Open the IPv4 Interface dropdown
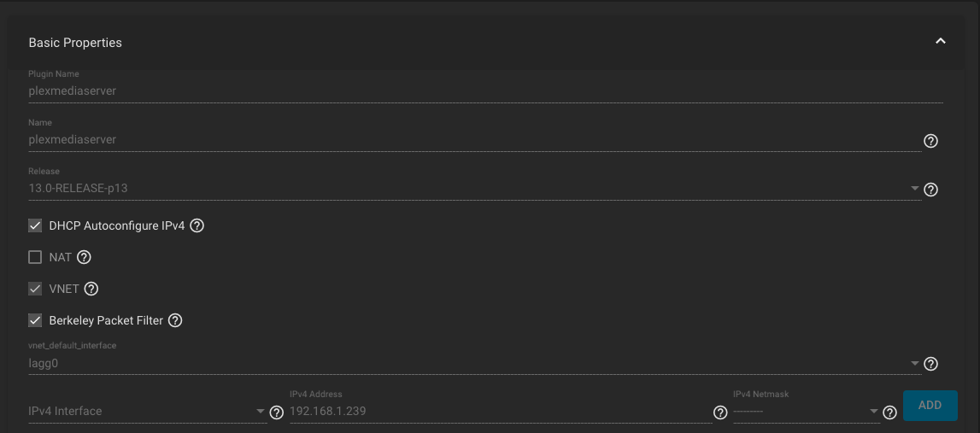The image size is (980, 433). (x=148, y=411)
